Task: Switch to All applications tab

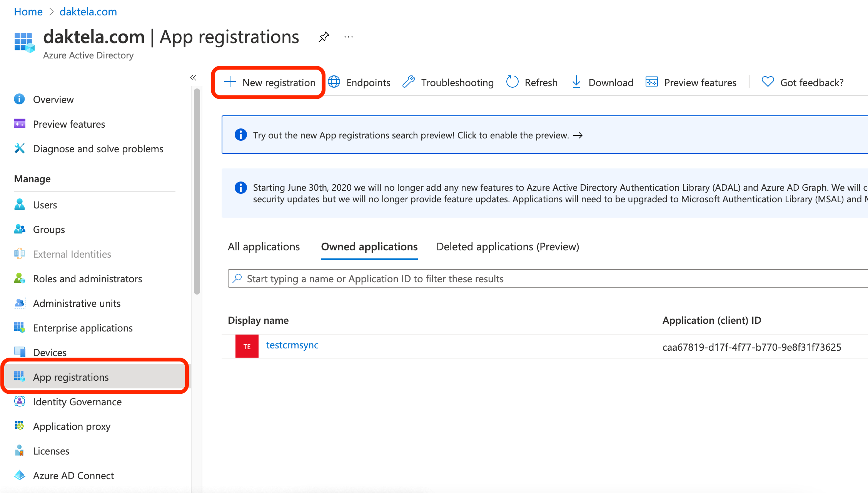Action: point(264,246)
